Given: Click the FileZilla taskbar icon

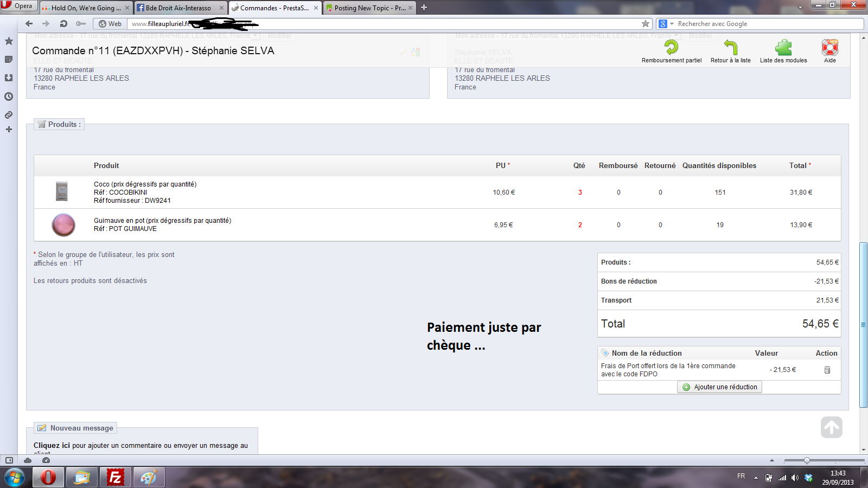Looking at the screenshot, I should 115,477.
